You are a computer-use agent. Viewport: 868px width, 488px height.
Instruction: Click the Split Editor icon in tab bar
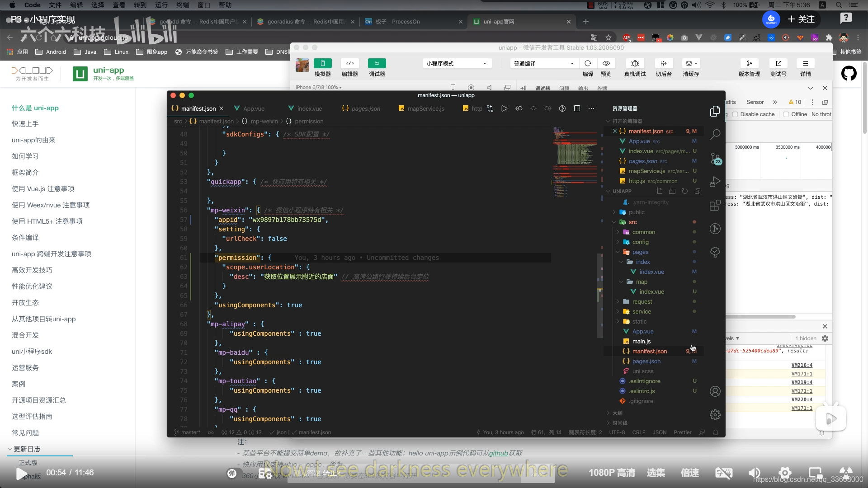click(577, 108)
